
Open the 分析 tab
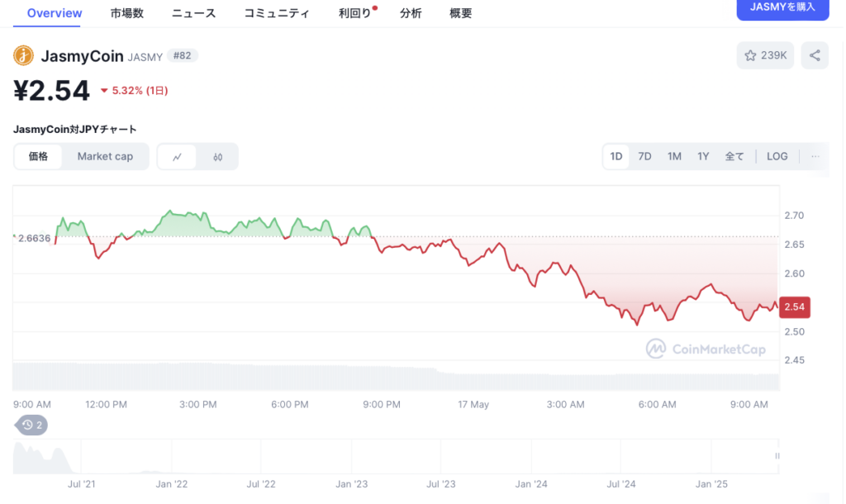pos(411,13)
